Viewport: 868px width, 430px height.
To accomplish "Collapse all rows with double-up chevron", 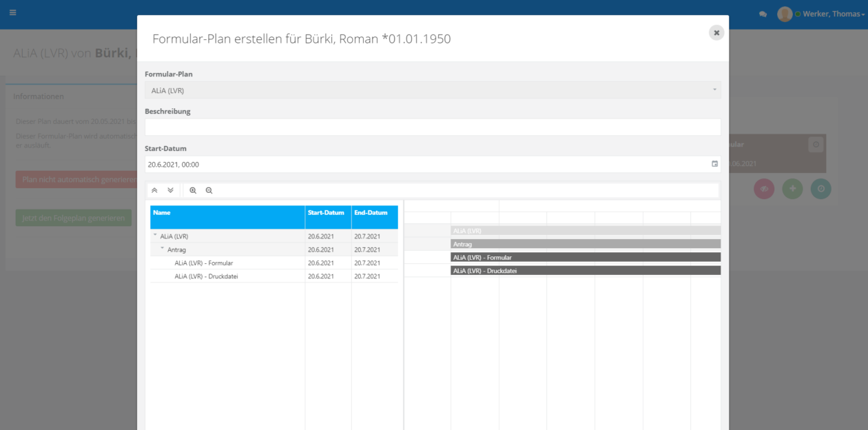I will point(154,190).
